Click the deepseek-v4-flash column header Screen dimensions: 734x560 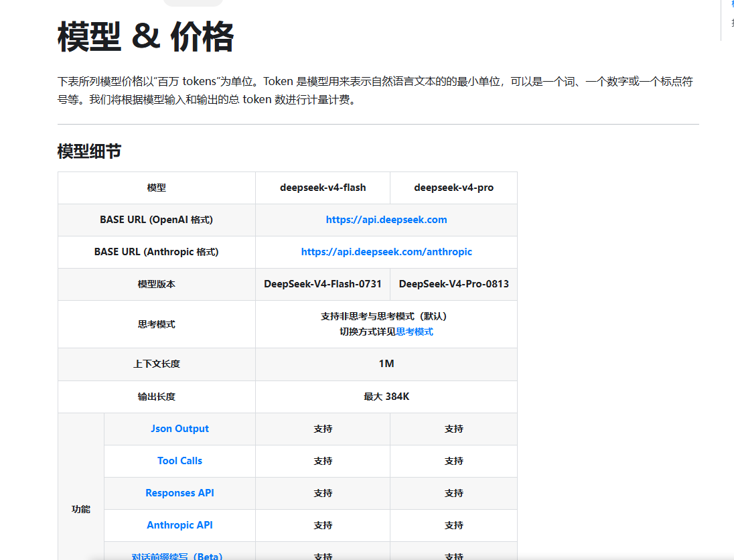323,188
